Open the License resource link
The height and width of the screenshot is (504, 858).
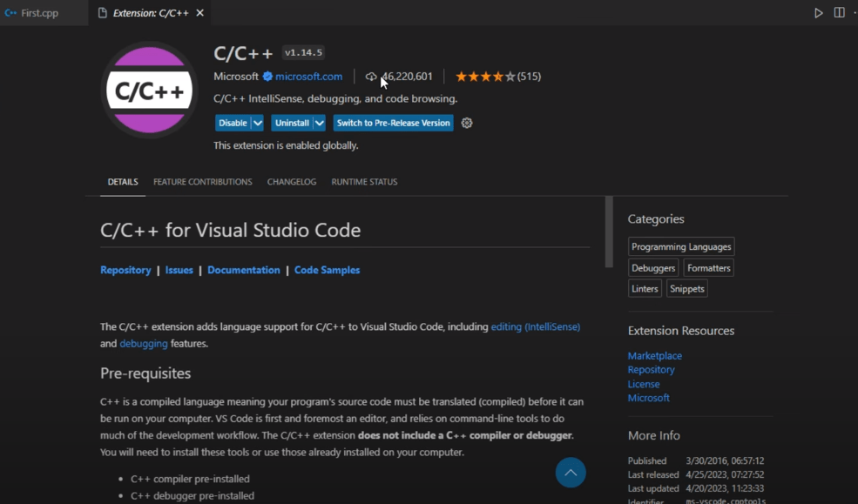(x=644, y=384)
